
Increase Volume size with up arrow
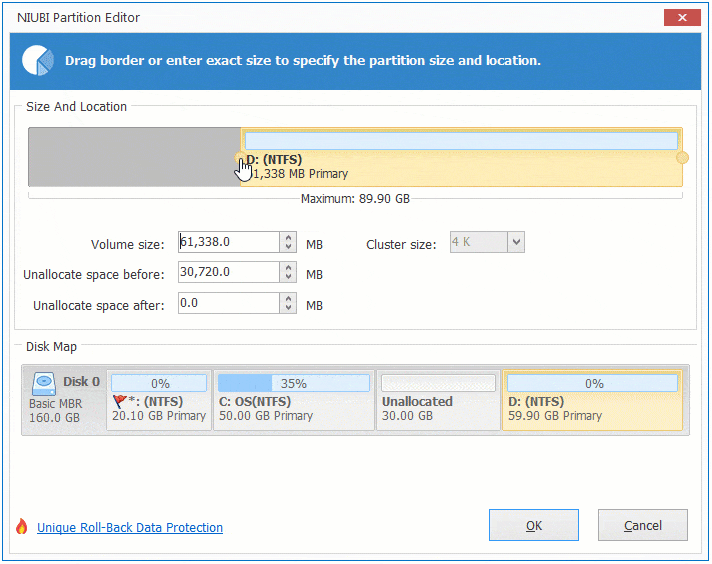[288, 237]
